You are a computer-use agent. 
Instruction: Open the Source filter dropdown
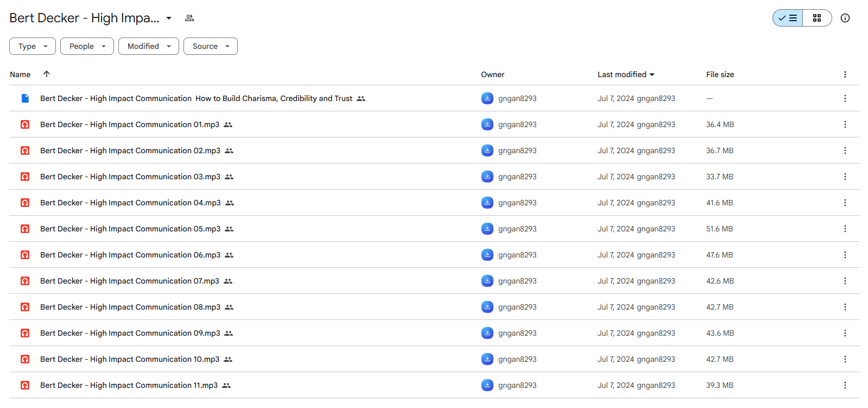(x=211, y=46)
